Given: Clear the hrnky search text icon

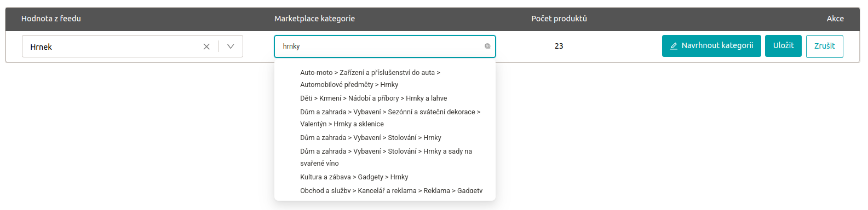Looking at the screenshot, I should [487, 46].
